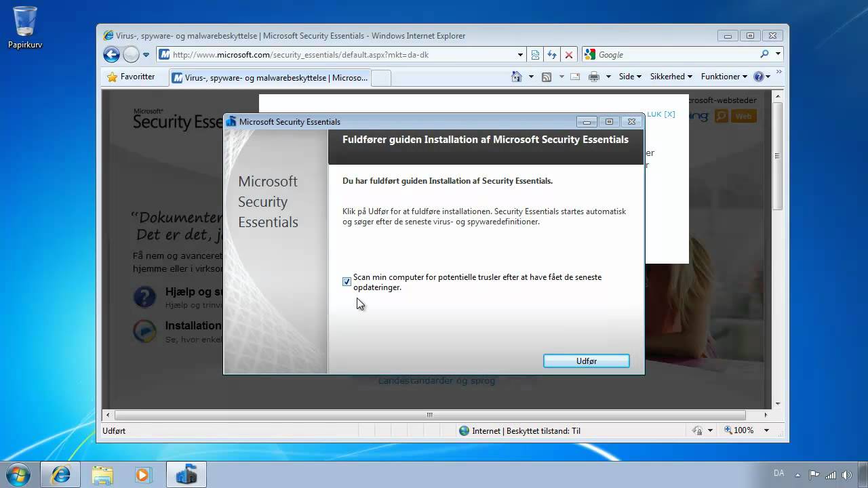This screenshot has height=488, width=868.
Task: Expand the print options dropdown arrow
Action: click(x=608, y=77)
